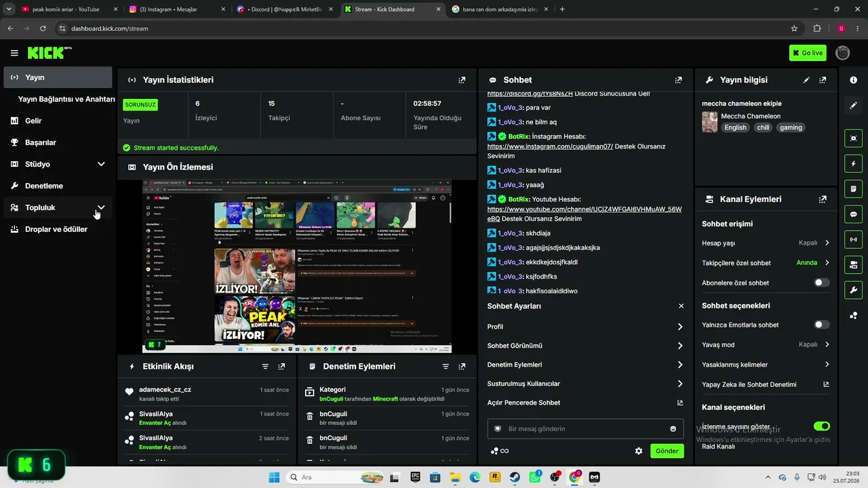Switch to the Instagram Mesajlar tab
Image resolution: width=868 pixels, height=488 pixels.
178,9
